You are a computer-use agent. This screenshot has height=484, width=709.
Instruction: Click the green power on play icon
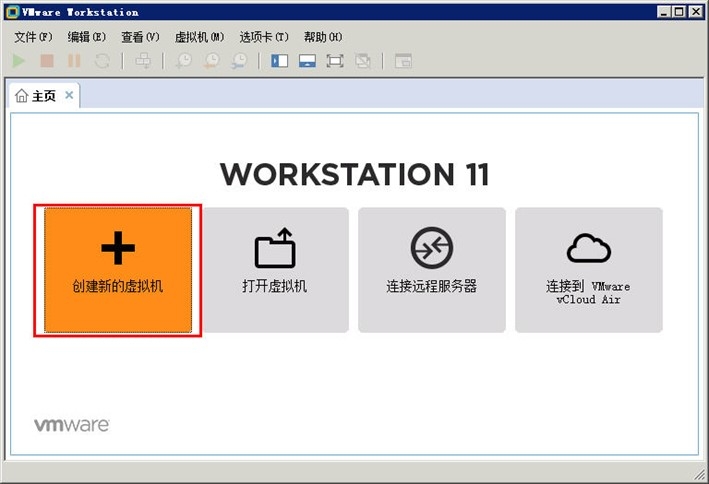click(x=19, y=61)
